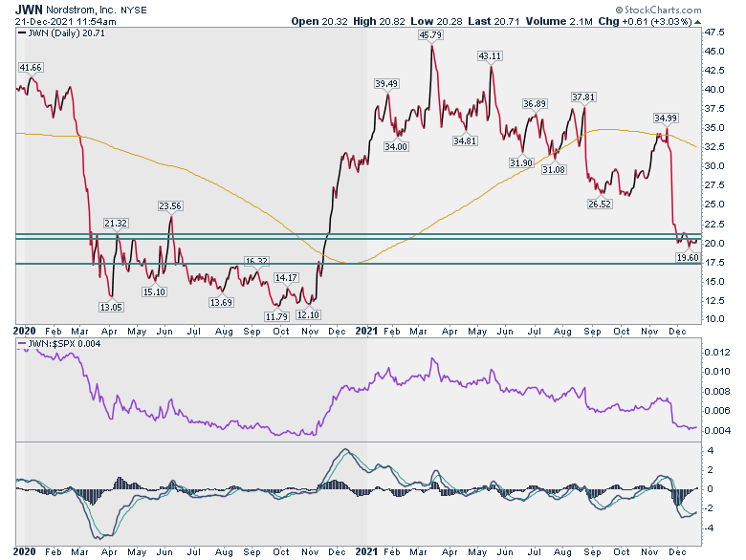
Task: Click the Chg +0.61 (+3.03%) value
Action: [x=645, y=21]
